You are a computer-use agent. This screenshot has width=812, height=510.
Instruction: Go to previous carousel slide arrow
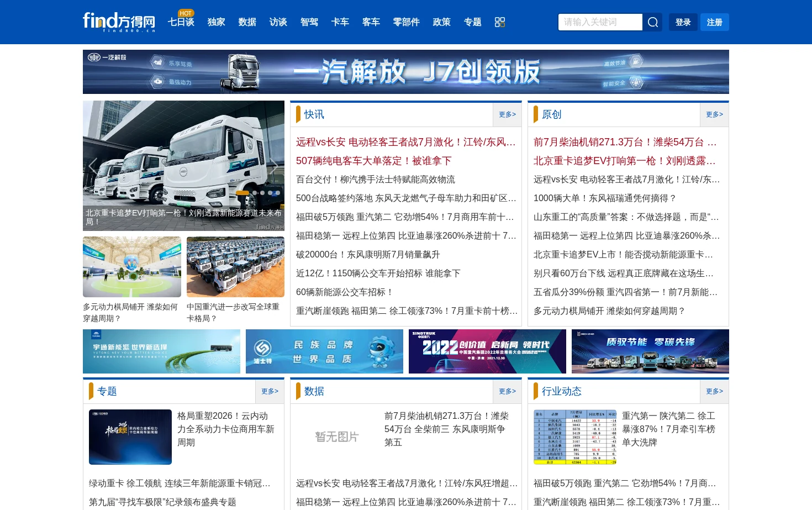93,166
